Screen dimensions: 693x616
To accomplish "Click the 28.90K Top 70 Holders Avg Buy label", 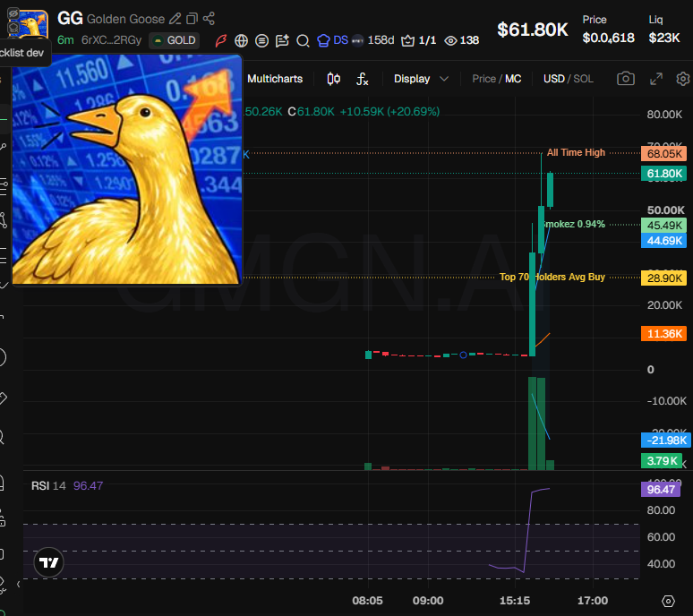I will [663, 278].
